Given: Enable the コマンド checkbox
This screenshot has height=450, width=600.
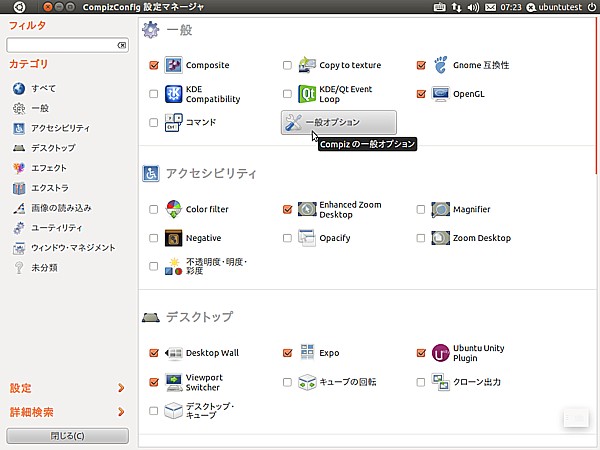Looking at the screenshot, I should pyautogui.click(x=154, y=122).
